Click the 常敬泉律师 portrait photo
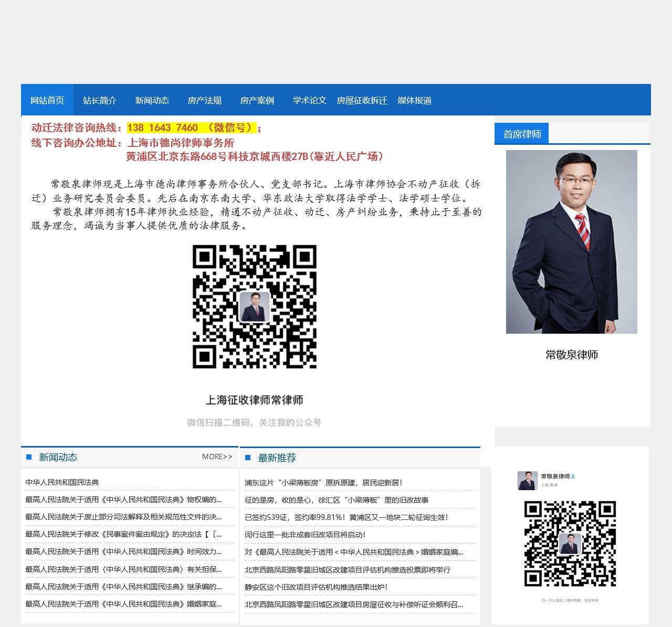Image resolution: width=672 pixels, height=627 pixels. (x=572, y=242)
